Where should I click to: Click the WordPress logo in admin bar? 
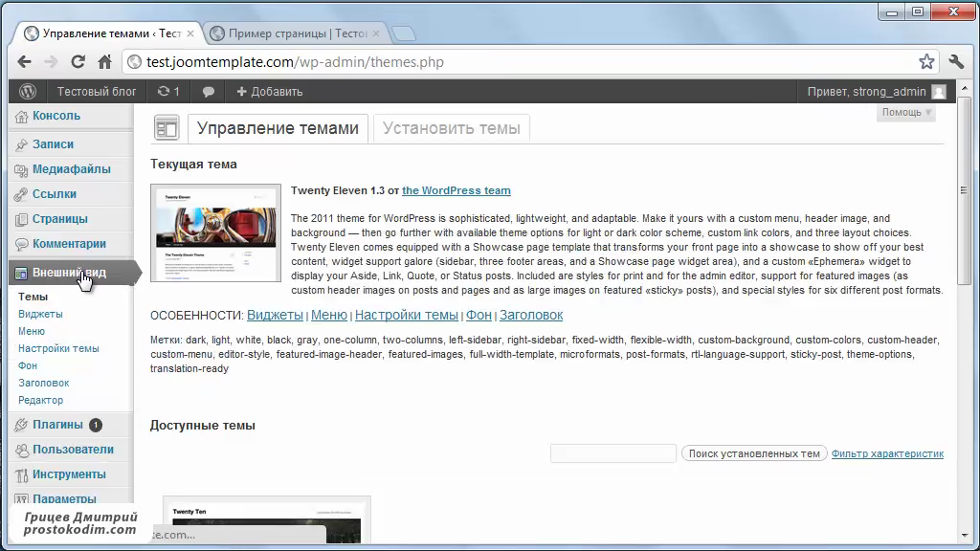tap(28, 91)
